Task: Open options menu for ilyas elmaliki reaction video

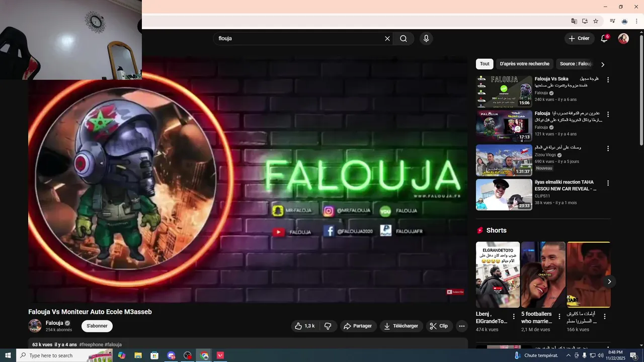Action: tap(608, 183)
